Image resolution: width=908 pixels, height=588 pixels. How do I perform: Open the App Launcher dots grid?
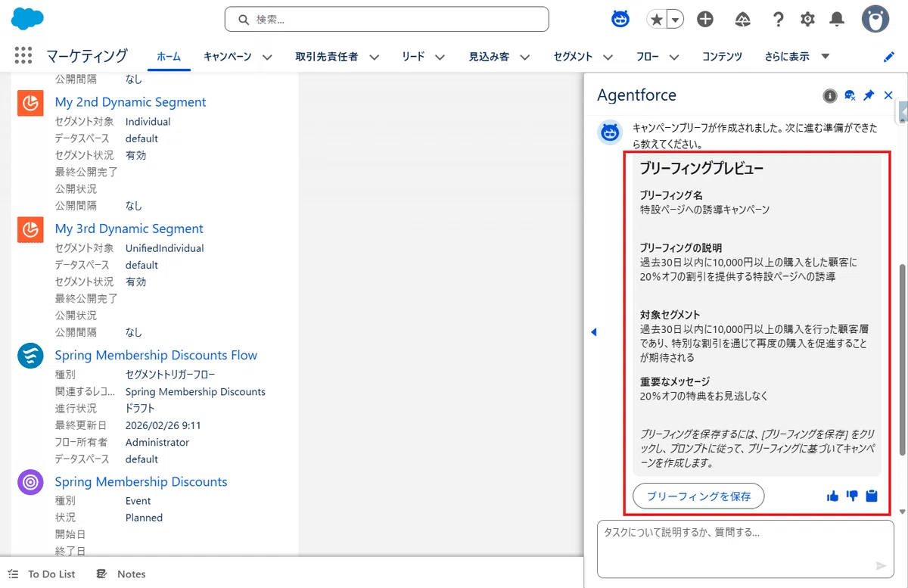(x=23, y=56)
